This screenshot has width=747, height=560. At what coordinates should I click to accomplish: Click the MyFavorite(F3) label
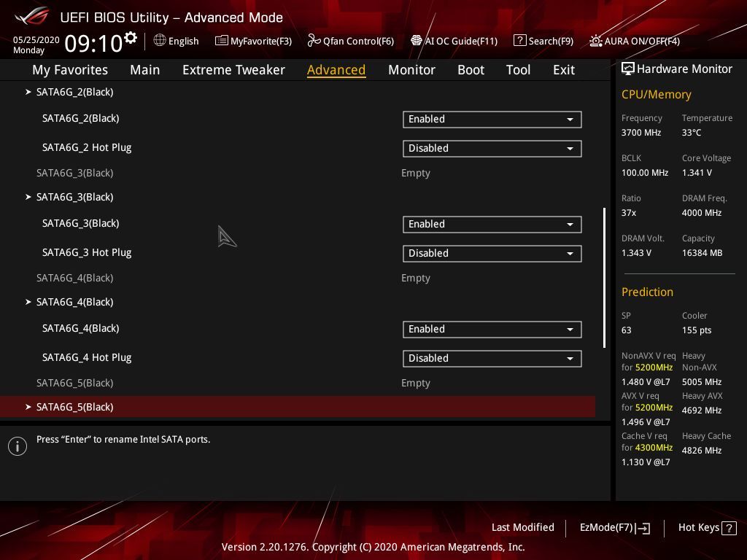(261, 41)
